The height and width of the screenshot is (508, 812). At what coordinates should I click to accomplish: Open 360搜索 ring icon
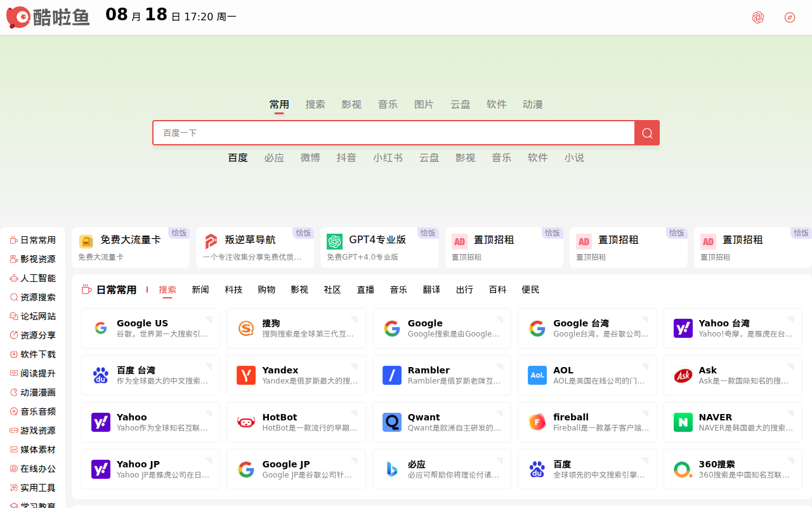[x=683, y=469]
